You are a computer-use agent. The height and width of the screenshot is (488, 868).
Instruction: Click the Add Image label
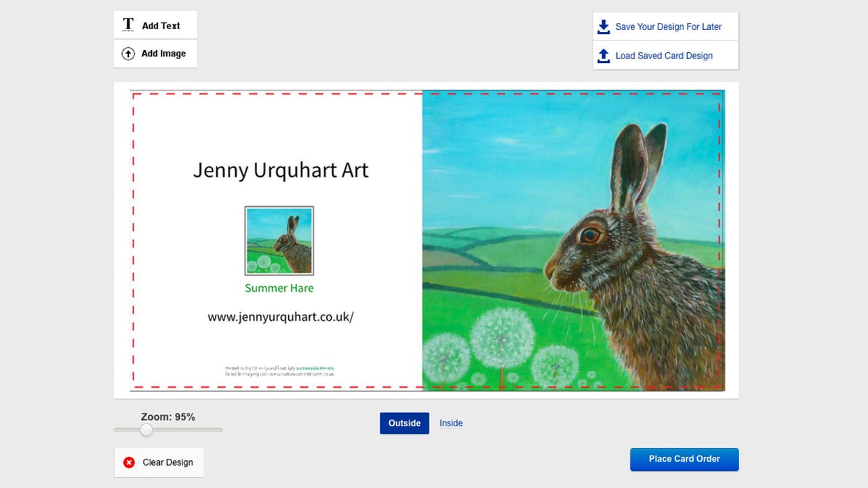(x=163, y=54)
